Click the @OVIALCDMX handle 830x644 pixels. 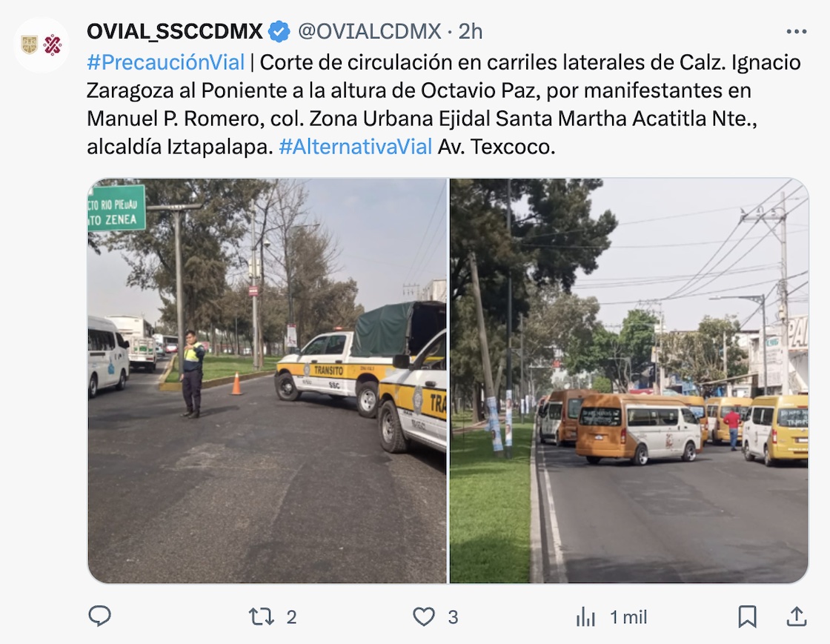(370, 32)
